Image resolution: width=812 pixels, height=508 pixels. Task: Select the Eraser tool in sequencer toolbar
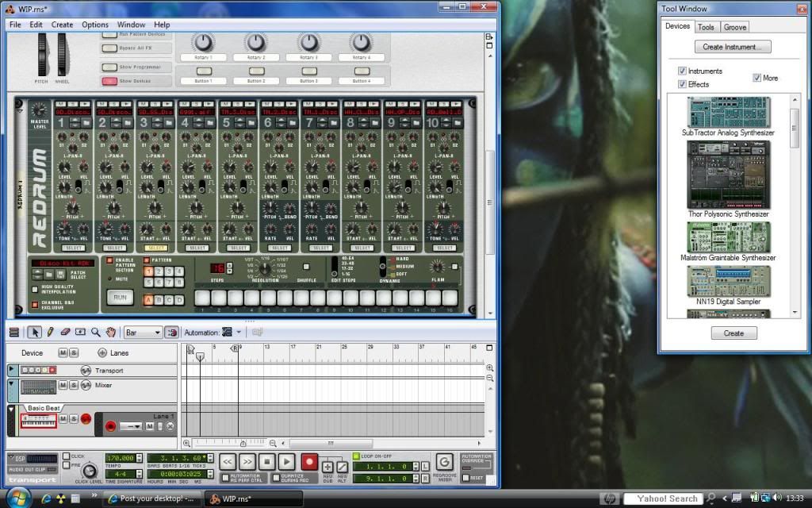(x=65, y=333)
